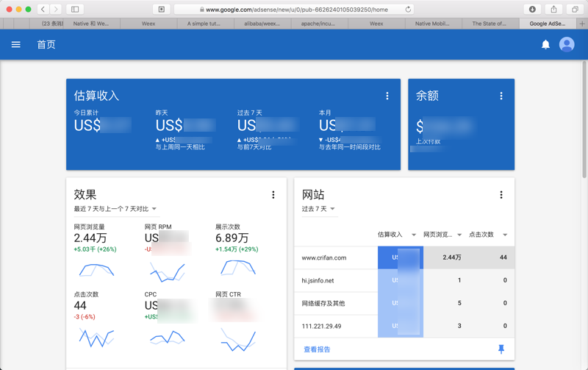This screenshot has height=370, width=588.
Task: Switch to The State of... tab
Action: click(x=490, y=24)
